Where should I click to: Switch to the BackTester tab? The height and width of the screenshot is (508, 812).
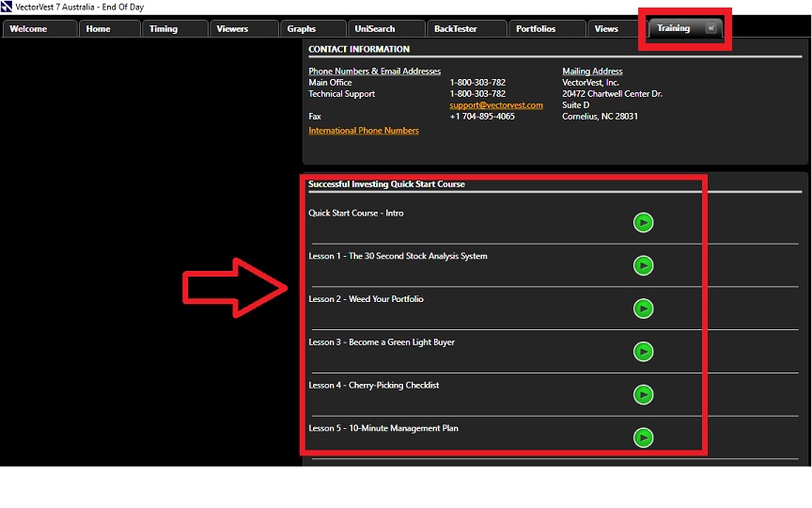coord(457,29)
